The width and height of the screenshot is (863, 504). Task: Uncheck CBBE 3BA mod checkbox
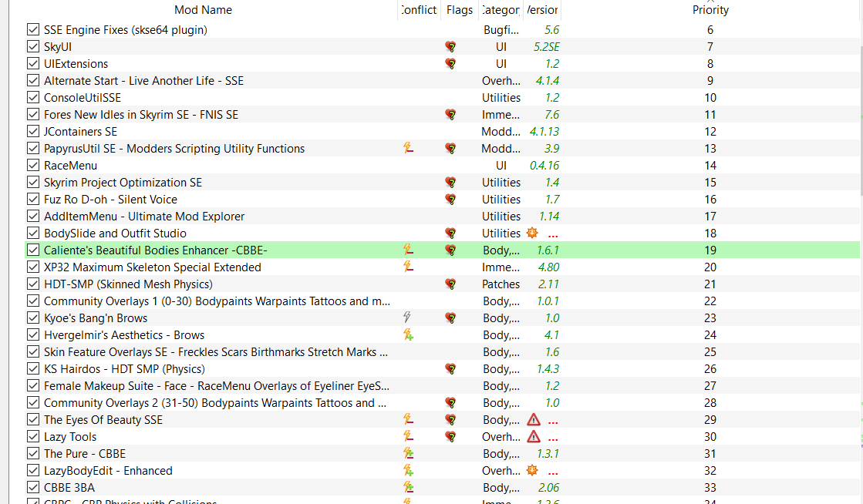tap(33, 488)
